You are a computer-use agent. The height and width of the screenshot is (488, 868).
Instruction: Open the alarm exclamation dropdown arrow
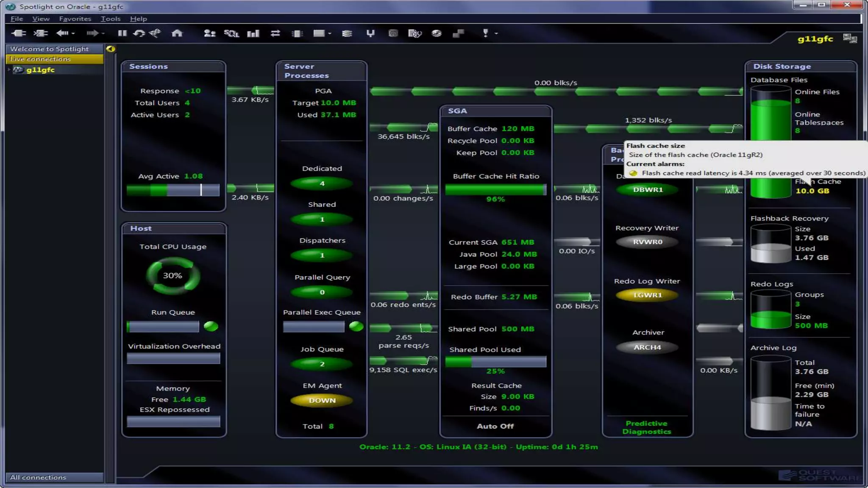(496, 33)
